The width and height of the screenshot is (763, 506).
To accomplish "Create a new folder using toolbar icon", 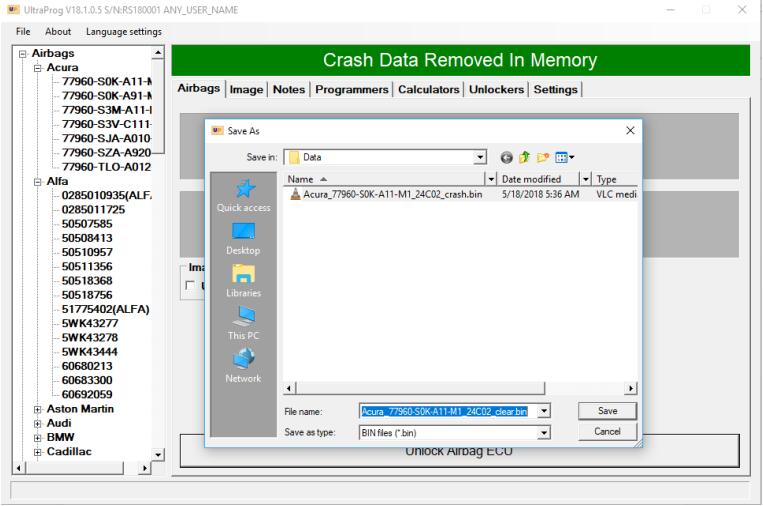I will [541, 157].
